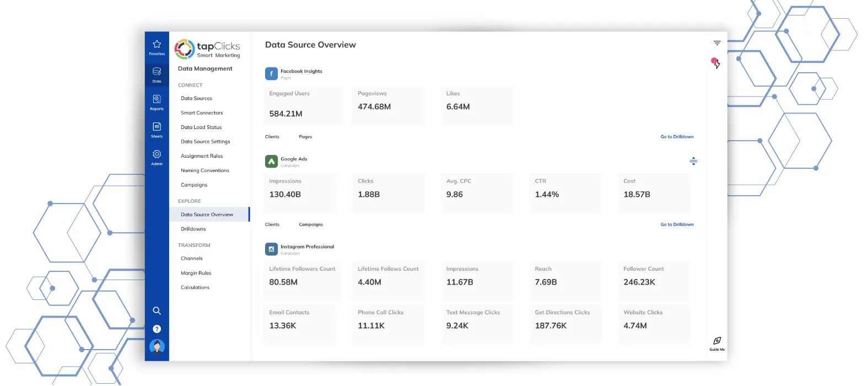Click Phone Call Clicks 11.11K card

tap(389, 325)
